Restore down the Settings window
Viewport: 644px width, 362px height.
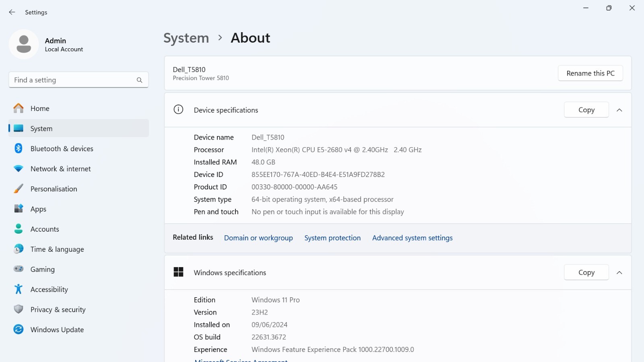(609, 8)
